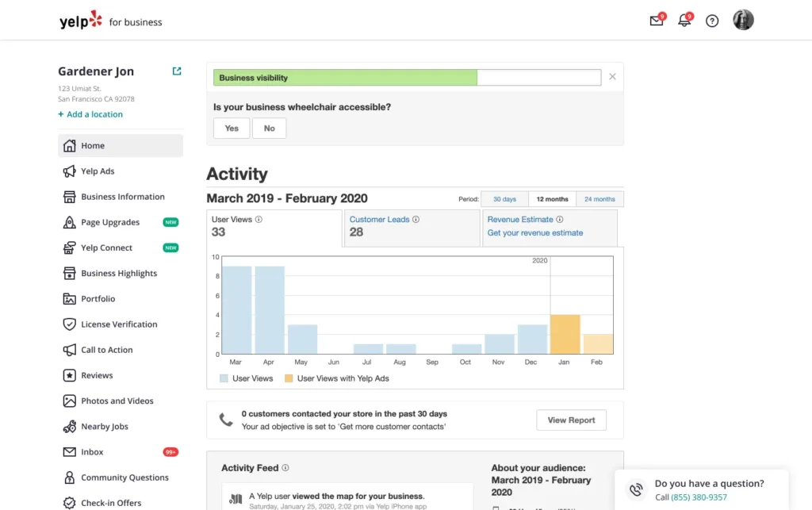
Task: Click the Gardener Jon business name
Action: 96,71
